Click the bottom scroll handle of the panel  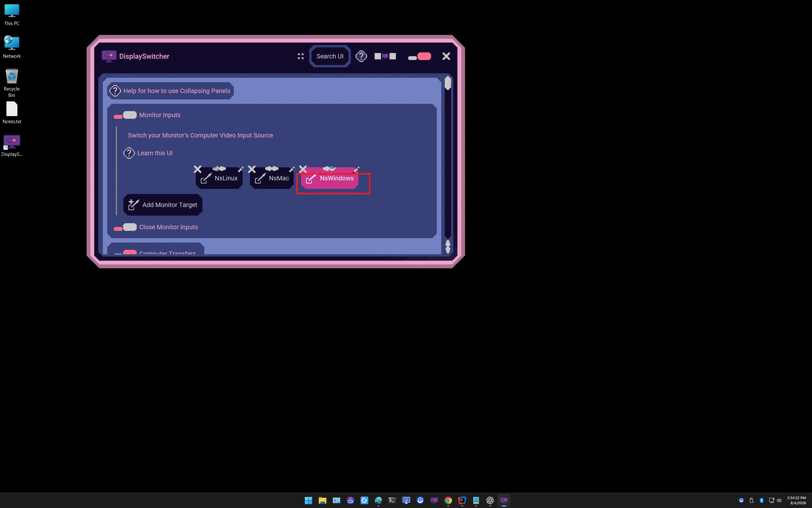click(448, 247)
